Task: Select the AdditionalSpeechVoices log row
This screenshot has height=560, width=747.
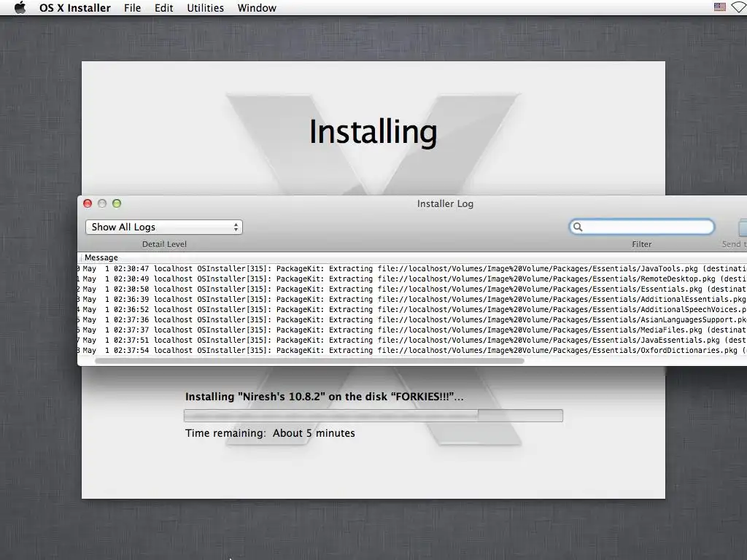Action: [412, 309]
